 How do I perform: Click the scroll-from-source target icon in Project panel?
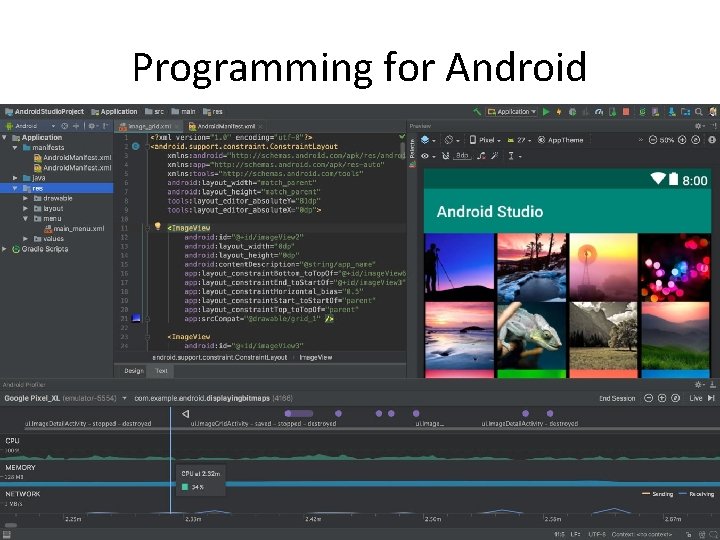click(x=65, y=126)
